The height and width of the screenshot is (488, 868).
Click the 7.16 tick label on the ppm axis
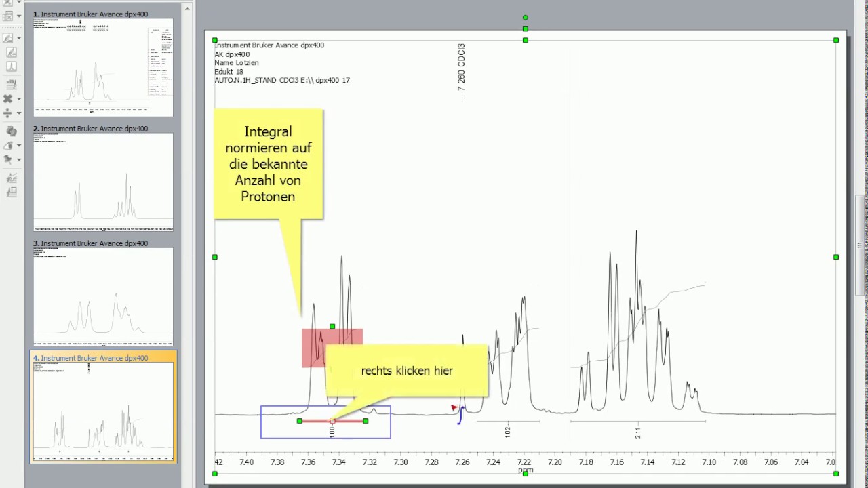[x=616, y=462]
